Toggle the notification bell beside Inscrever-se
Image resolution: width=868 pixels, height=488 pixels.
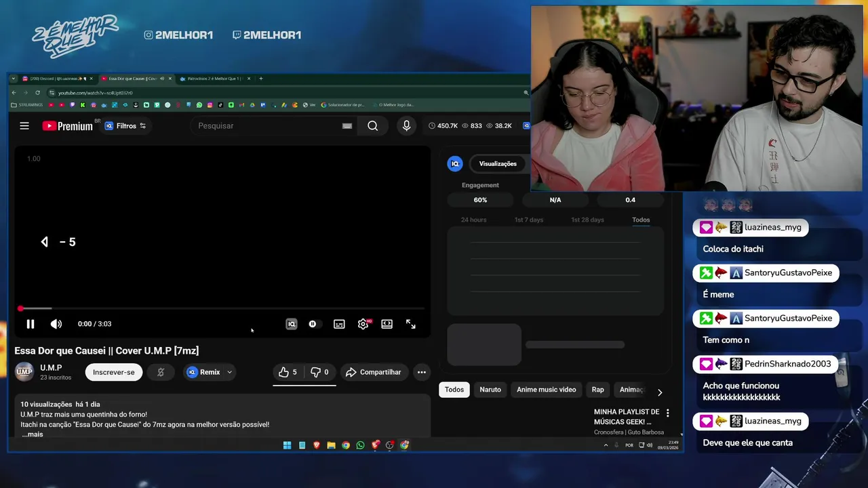click(161, 372)
